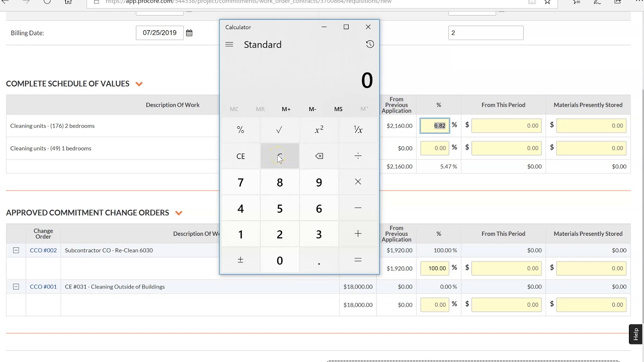
Task: Click the percent key on the calculator
Action: [x=240, y=130]
